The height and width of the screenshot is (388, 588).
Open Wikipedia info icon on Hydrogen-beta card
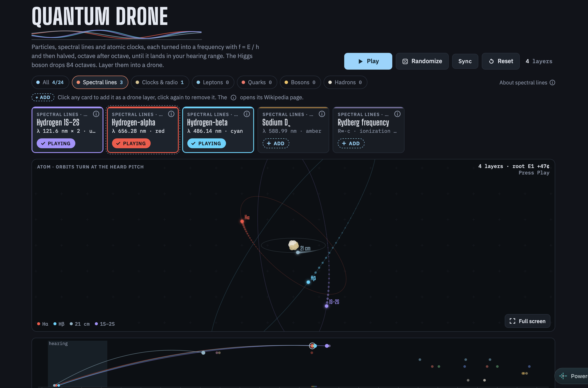click(247, 114)
